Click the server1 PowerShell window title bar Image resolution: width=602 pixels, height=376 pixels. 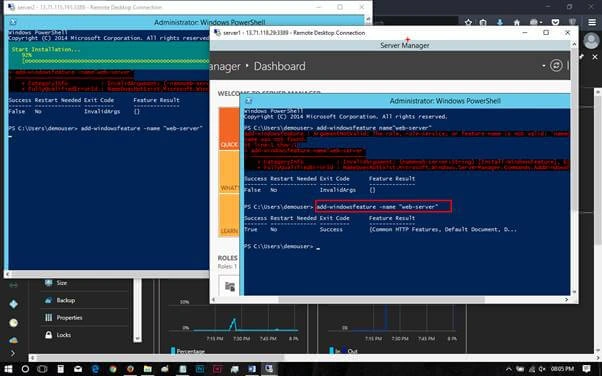(x=405, y=101)
